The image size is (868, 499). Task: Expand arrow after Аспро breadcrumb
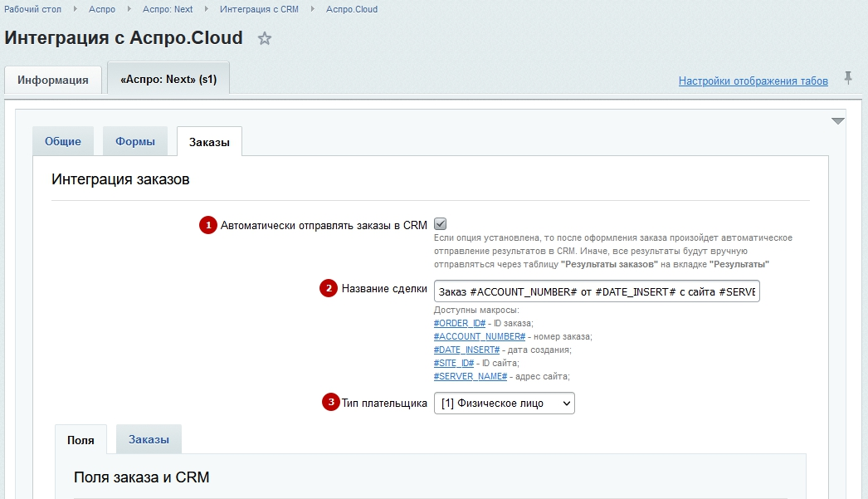[129, 9]
